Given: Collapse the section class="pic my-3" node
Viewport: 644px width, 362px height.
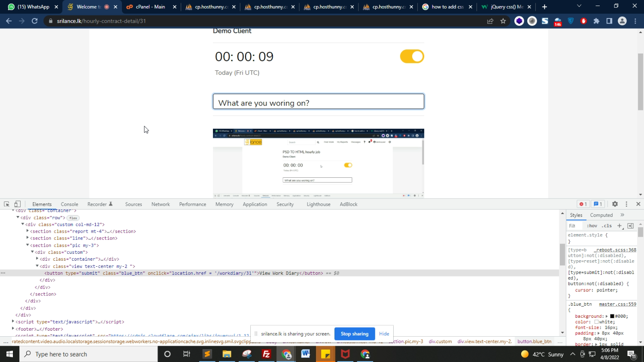Looking at the screenshot, I should click(x=27, y=245).
